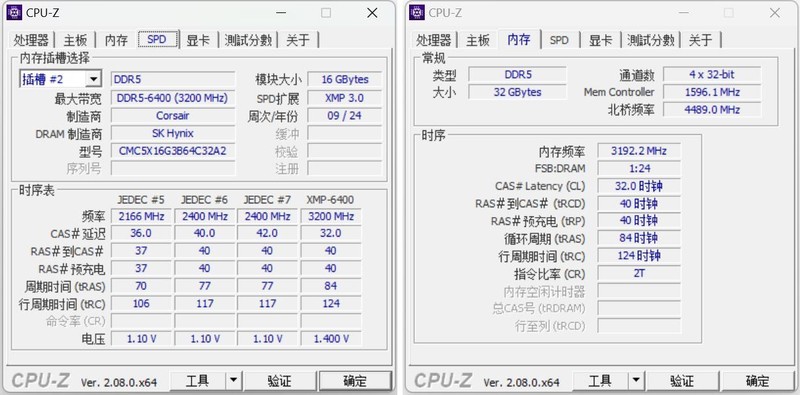The height and width of the screenshot is (395, 800).
Task: Click the 2T 指令比率 field
Action: 639,274
